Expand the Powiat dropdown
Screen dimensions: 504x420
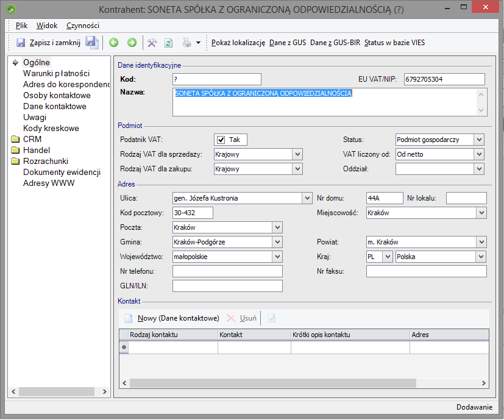coord(481,242)
